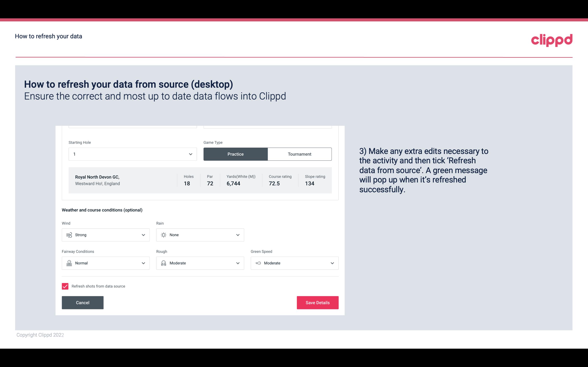Toggle Tournament game type selection
The height and width of the screenshot is (367, 588).
(x=299, y=154)
